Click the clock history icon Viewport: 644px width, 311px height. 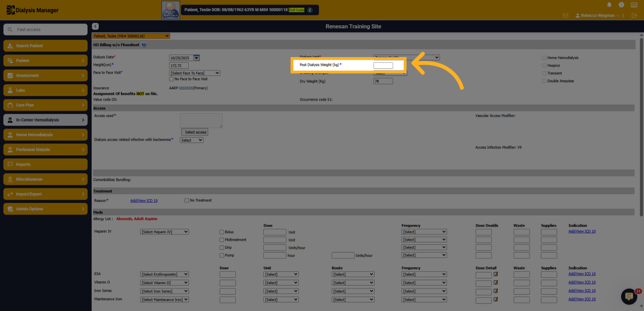(621, 5)
